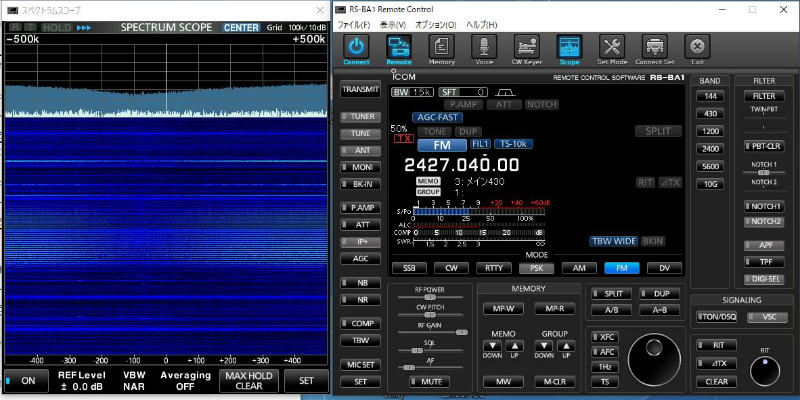Adjust the SQL squelch slider
This screenshot has height=400, width=800.
coord(429,350)
